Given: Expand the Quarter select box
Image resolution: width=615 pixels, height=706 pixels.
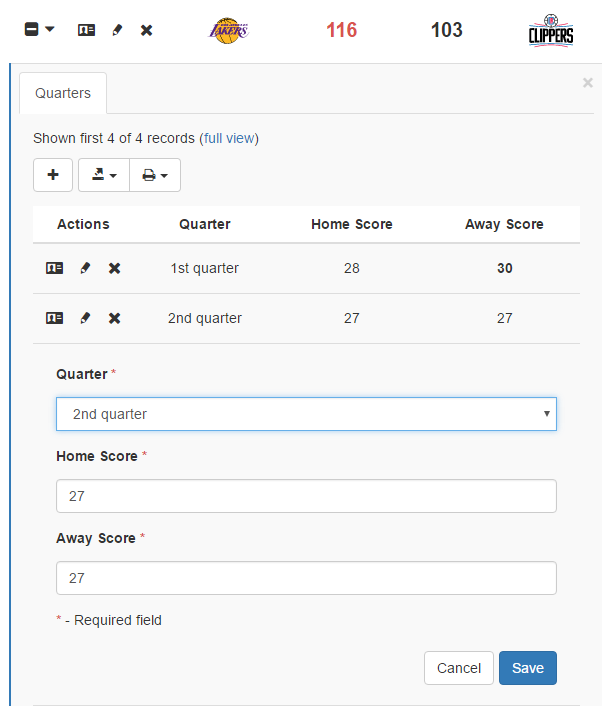Looking at the screenshot, I should 306,414.
